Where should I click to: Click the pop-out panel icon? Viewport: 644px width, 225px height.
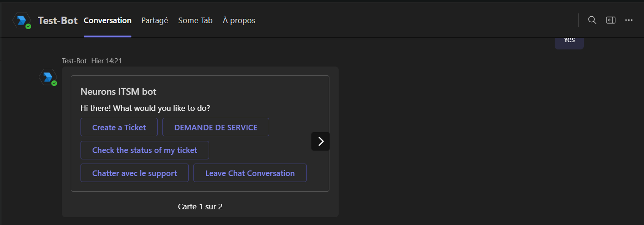point(611,20)
